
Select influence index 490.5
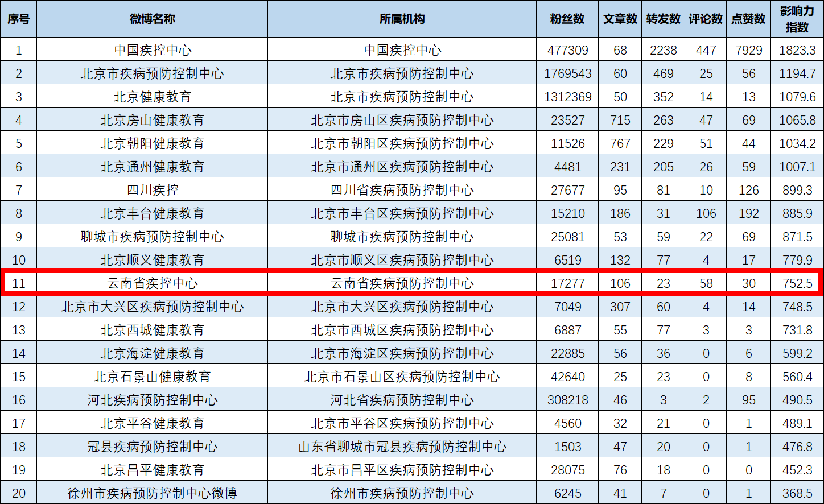[x=797, y=400]
